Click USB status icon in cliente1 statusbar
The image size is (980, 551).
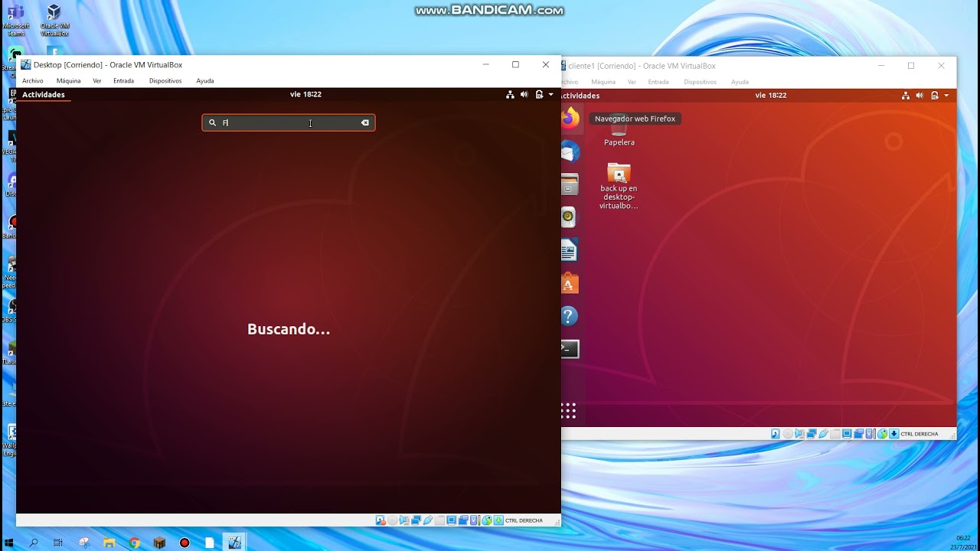tap(823, 434)
